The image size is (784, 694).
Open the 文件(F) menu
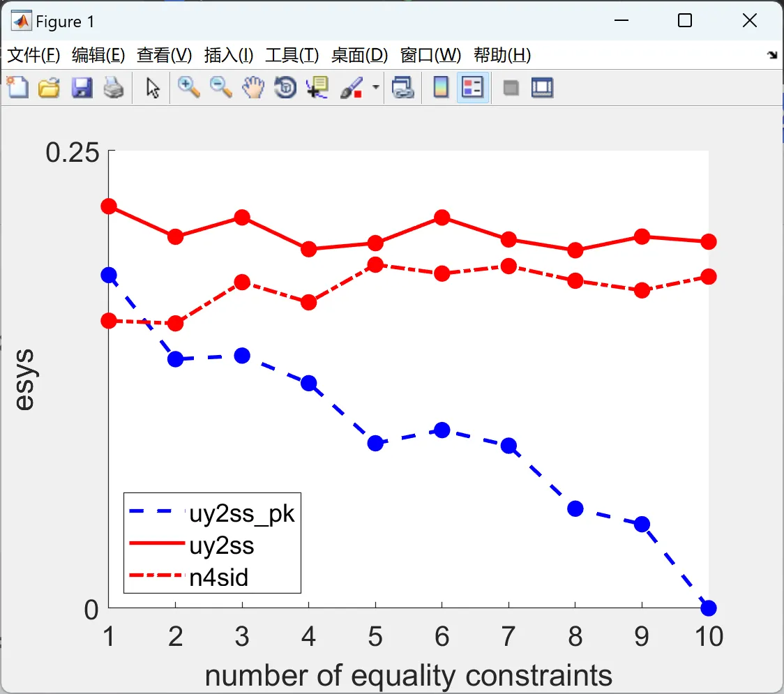point(33,55)
